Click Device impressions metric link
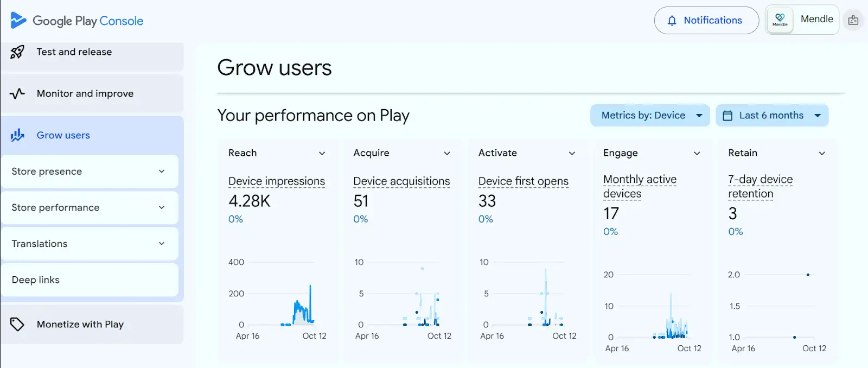 pyautogui.click(x=277, y=181)
